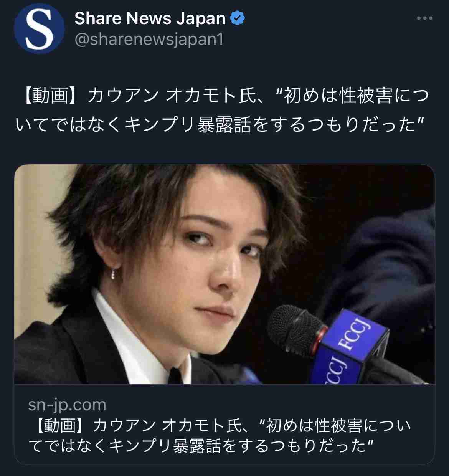Viewport: 449px width, 476px height.
Task: Tap the link card's bottom text panel
Action: coord(225,425)
